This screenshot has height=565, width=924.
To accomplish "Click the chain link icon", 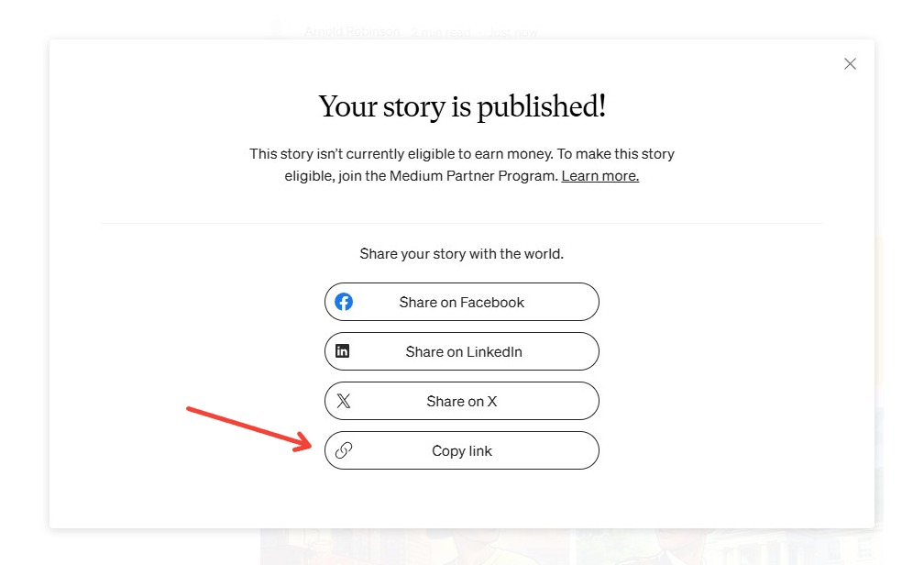I will click(344, 450).
